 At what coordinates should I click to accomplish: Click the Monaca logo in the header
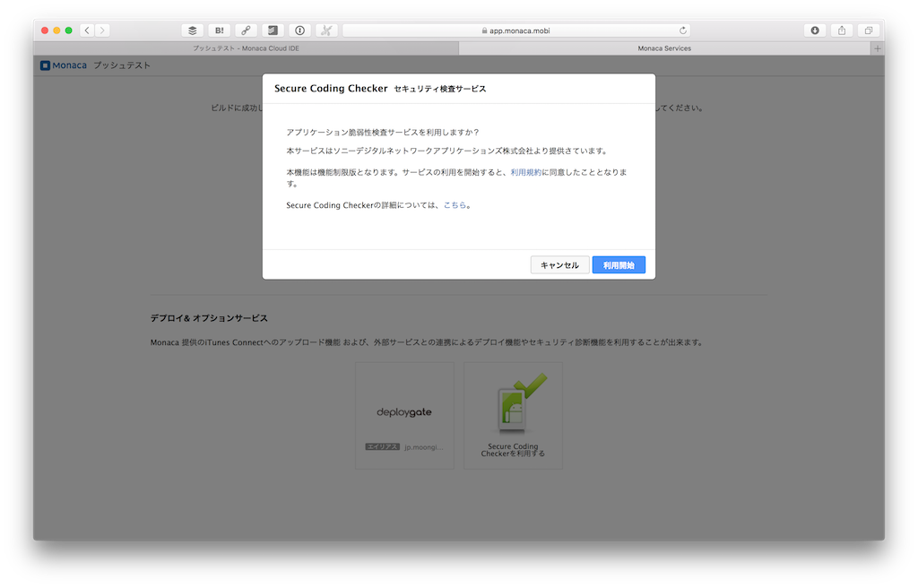tap(64, 65)
